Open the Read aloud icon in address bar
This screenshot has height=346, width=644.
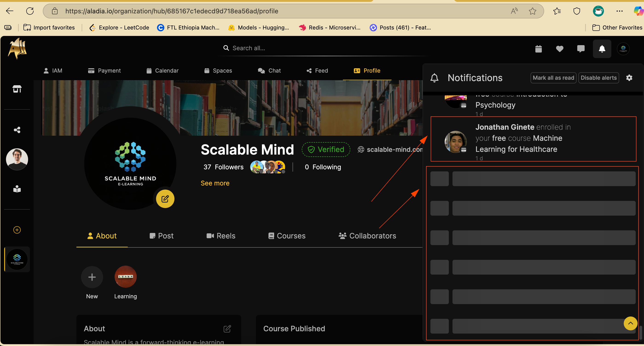pos(514,11)
